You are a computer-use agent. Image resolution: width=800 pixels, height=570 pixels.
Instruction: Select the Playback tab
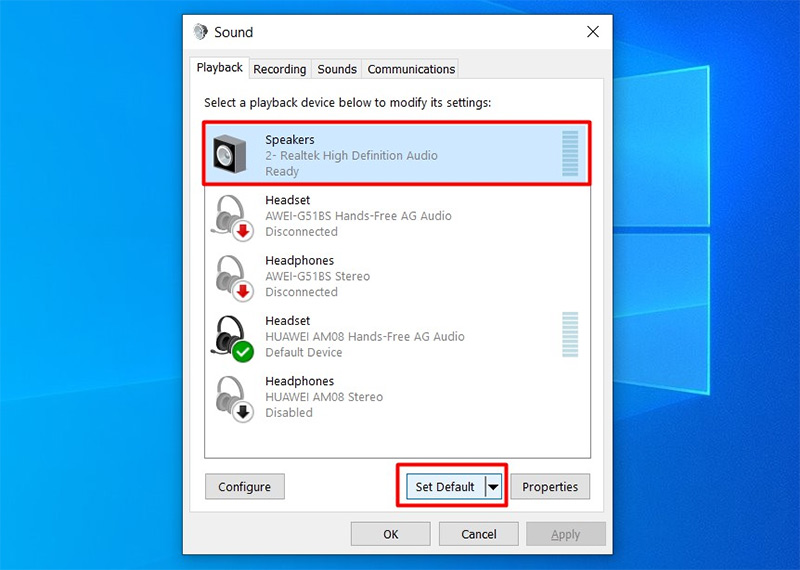(219, 68)
